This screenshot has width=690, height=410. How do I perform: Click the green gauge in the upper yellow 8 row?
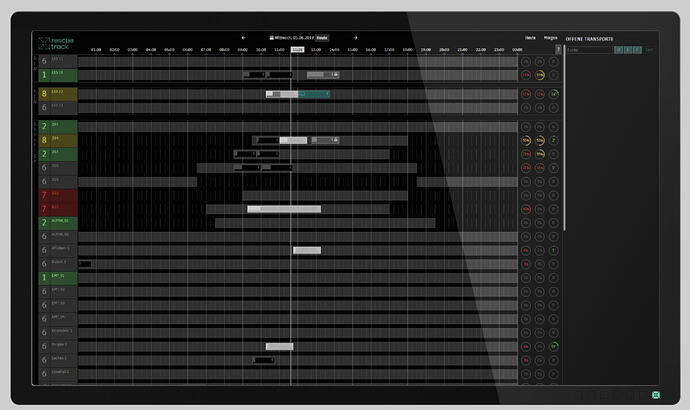pos(554,94)
